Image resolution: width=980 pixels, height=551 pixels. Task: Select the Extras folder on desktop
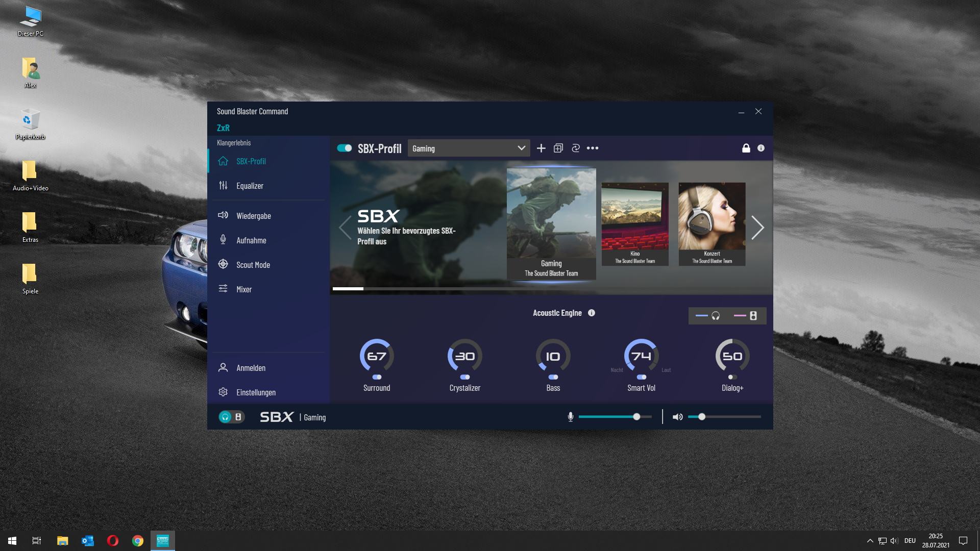coord(30,228)
